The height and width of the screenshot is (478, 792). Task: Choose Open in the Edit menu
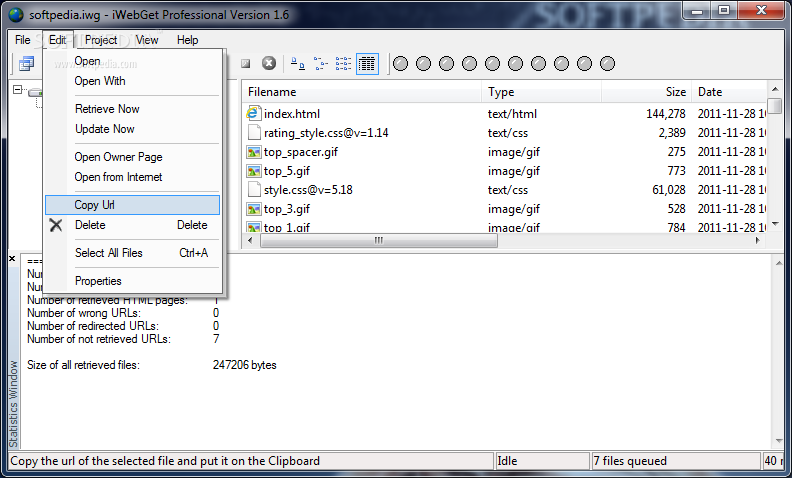coord(132,61)
